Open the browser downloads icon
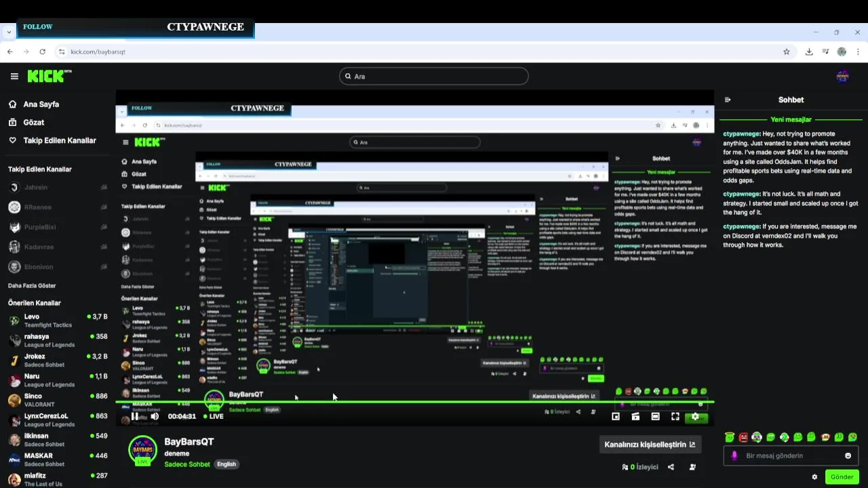868x488 pixels. (809, 52)
